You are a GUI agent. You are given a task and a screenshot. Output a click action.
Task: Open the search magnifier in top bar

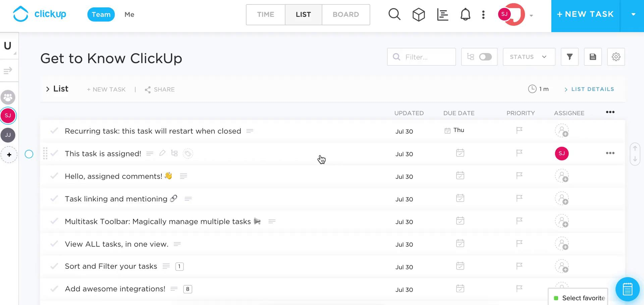(394, 14)
